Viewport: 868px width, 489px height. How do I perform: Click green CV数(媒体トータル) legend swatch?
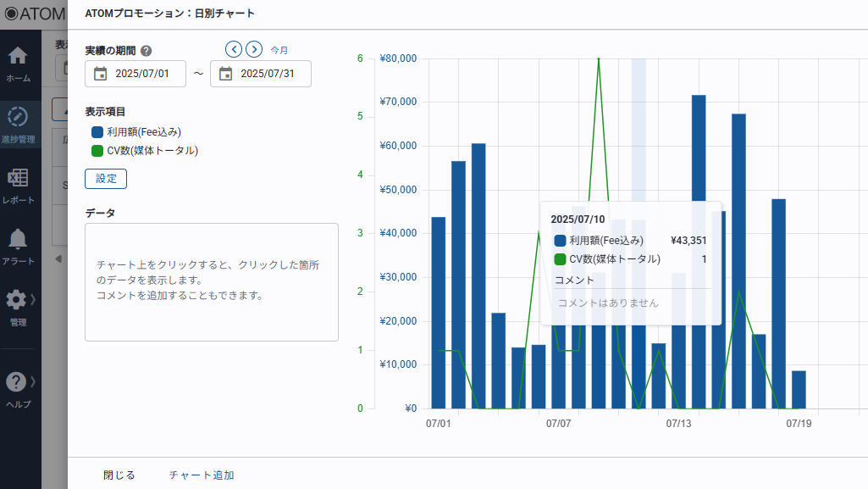coord(97,151)
